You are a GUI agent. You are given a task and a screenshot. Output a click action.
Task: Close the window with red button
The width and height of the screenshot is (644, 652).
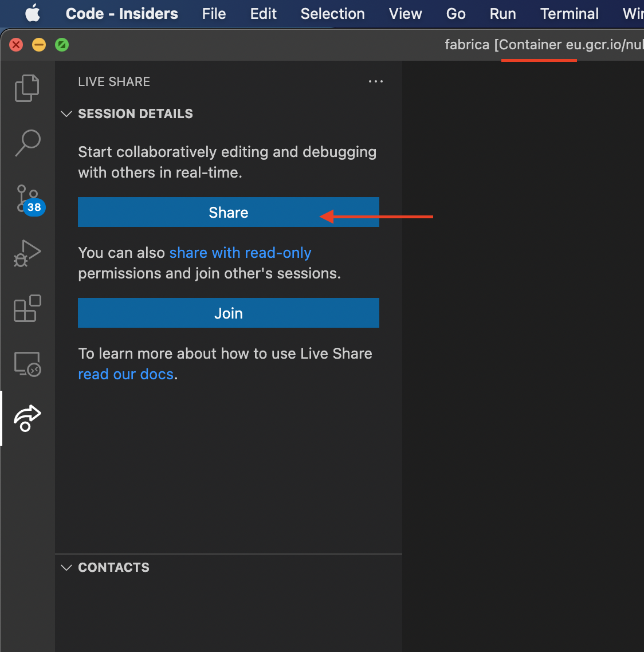coord(16,45)
